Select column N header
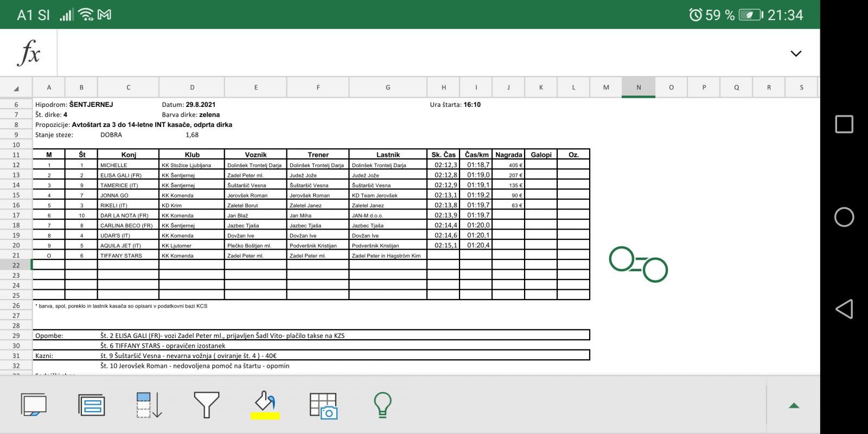 pos(639,87)
